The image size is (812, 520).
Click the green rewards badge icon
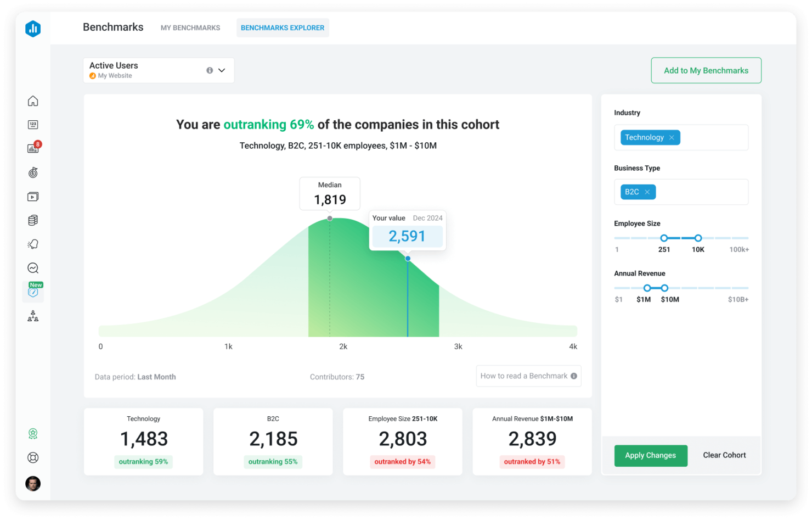click(33, 433)
